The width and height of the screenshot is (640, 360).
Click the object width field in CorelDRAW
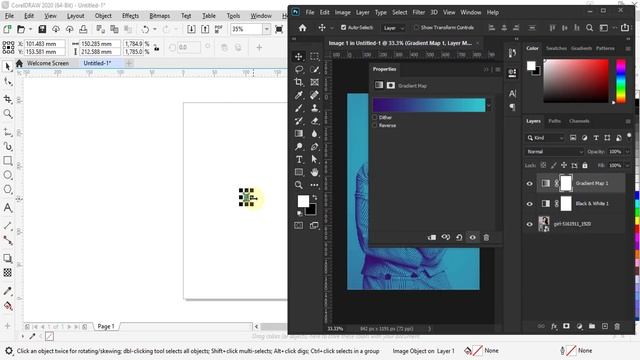pos(100,43)
